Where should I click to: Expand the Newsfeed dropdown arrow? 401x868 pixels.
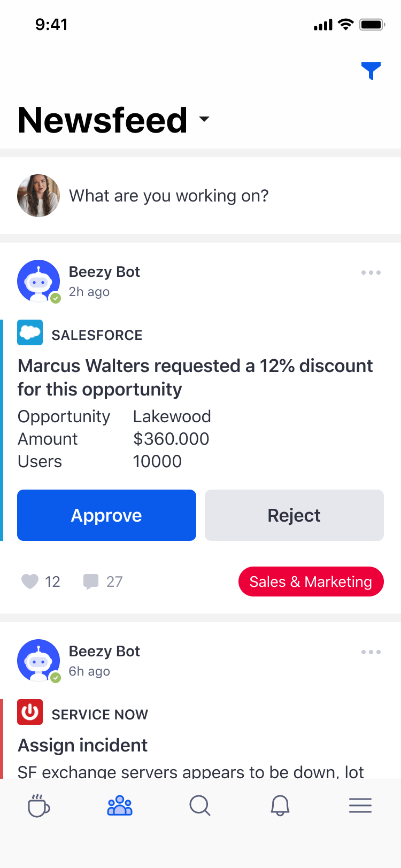tap(204, 119)
